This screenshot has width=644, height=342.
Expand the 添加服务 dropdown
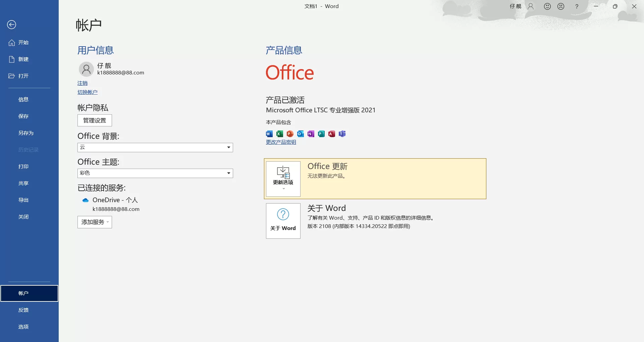[94, 222]
